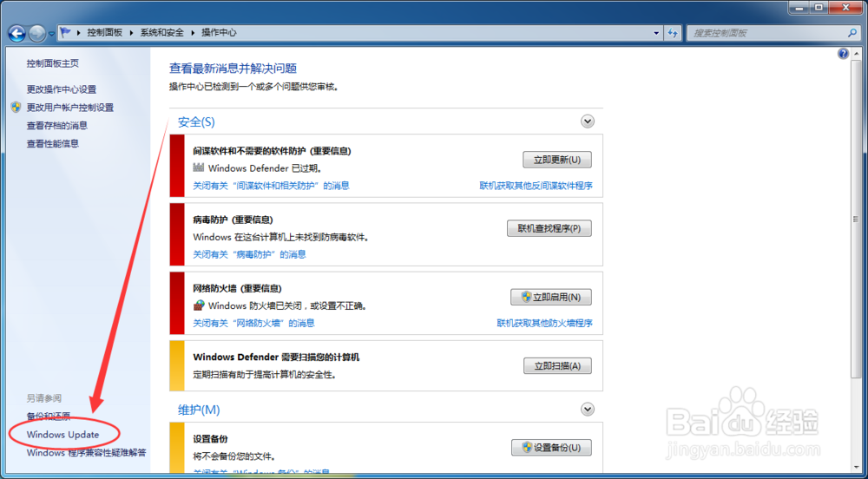Collapse the 安全(S) section chevron
This screenshot has height=479, width=868.
[x=588, y=121]
